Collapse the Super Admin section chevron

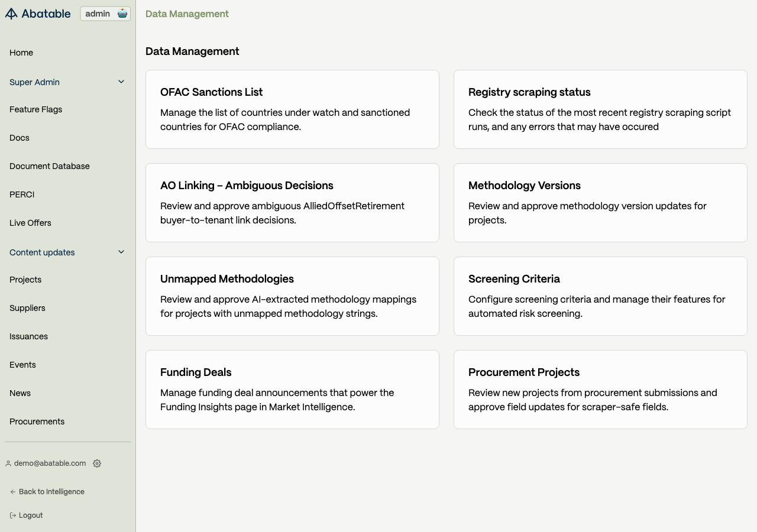click(121, 82)
